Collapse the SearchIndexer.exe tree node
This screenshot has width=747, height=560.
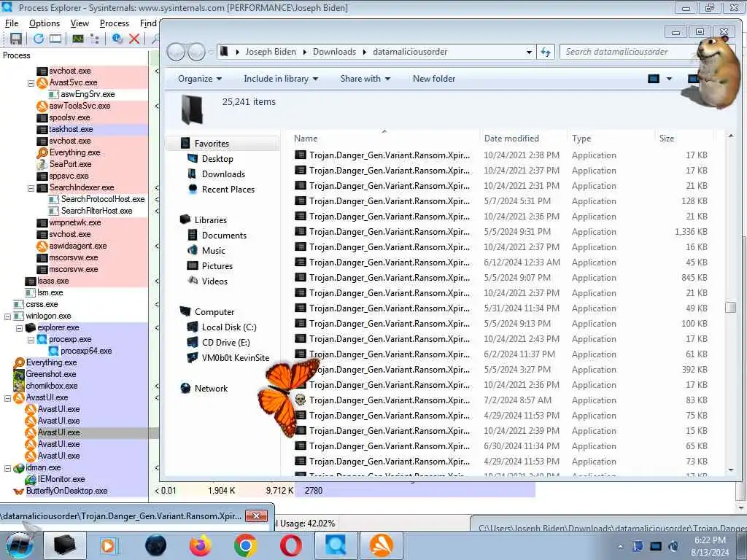point(31,188)
